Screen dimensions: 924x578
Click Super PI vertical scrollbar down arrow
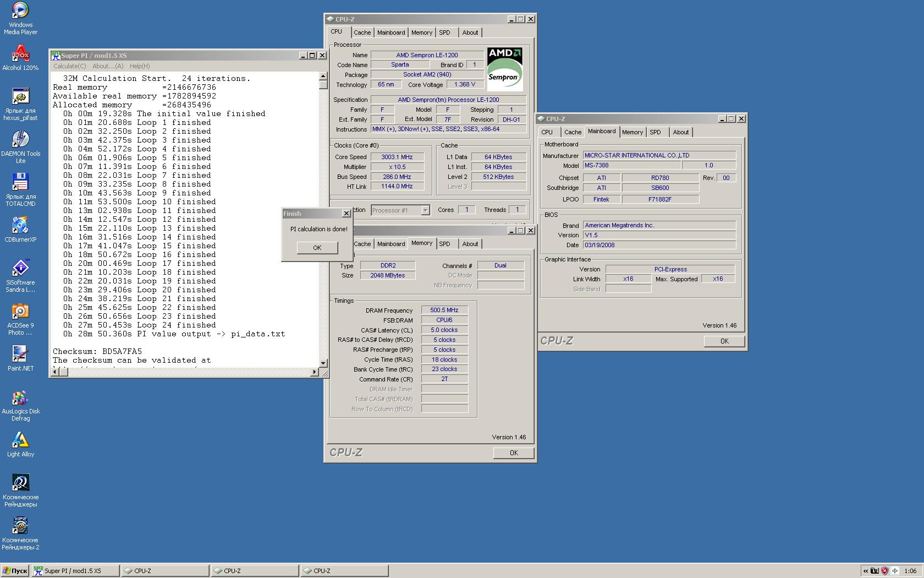pos(323,363)
